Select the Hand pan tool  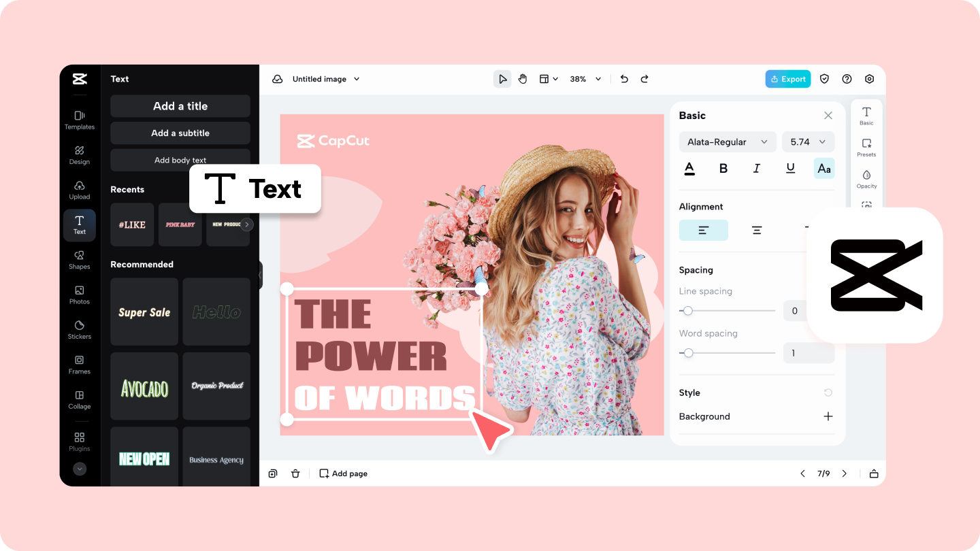click(x=523, y=78)
